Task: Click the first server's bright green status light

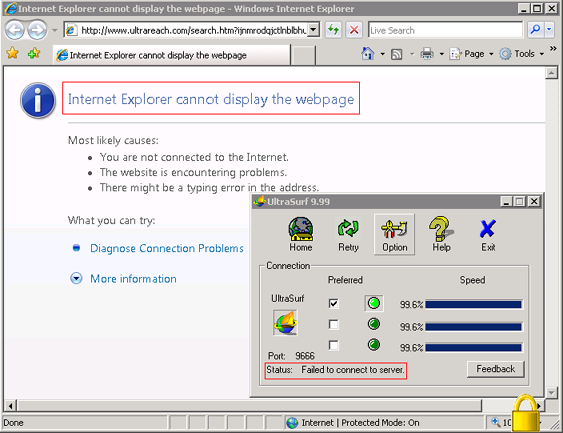Action: tap(374, 303)
